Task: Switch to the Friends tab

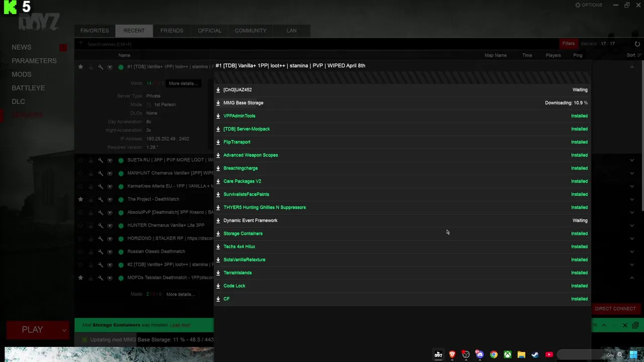Action: coord(172,31)
